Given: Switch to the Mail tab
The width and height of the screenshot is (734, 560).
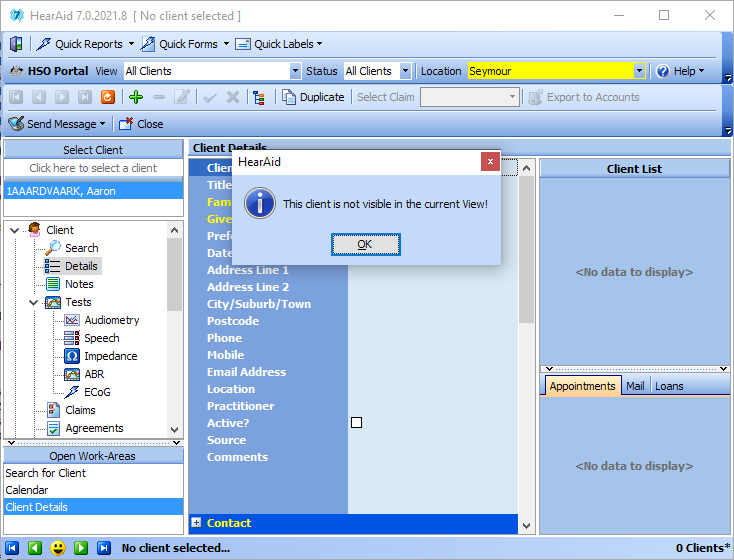Looking at the screenshot, I should click(635, 386).
